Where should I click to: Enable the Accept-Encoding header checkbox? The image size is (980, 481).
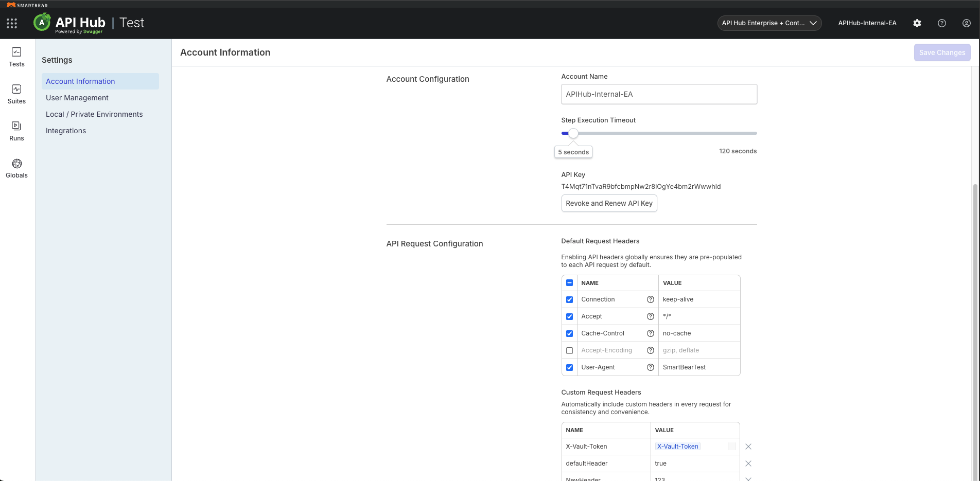click(x=569, y=350)
